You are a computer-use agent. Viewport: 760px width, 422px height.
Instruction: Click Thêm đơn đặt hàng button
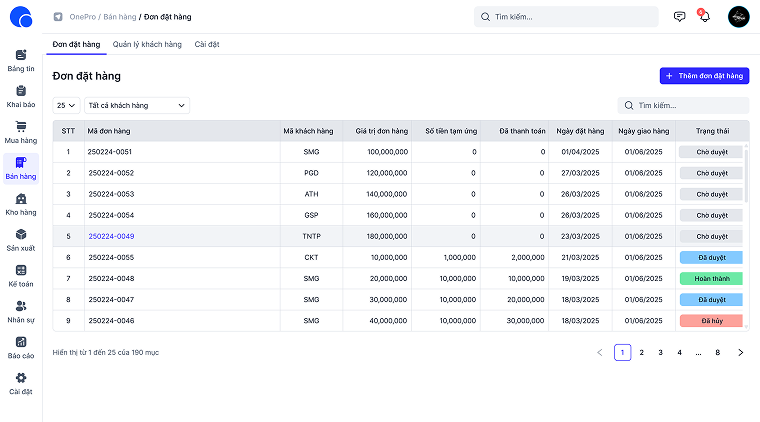tap(704, 76)
